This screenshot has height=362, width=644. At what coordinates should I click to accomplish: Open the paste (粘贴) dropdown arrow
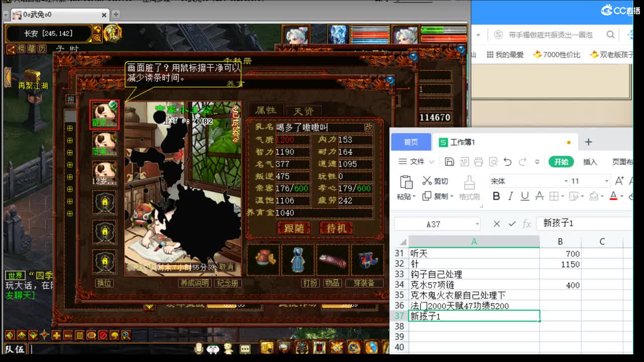coord(414,197)
